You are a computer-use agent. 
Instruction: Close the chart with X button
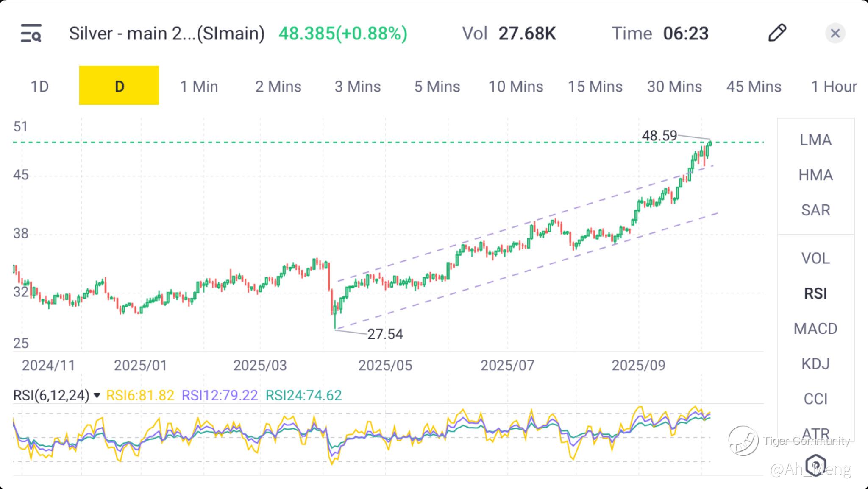[835, 34]
